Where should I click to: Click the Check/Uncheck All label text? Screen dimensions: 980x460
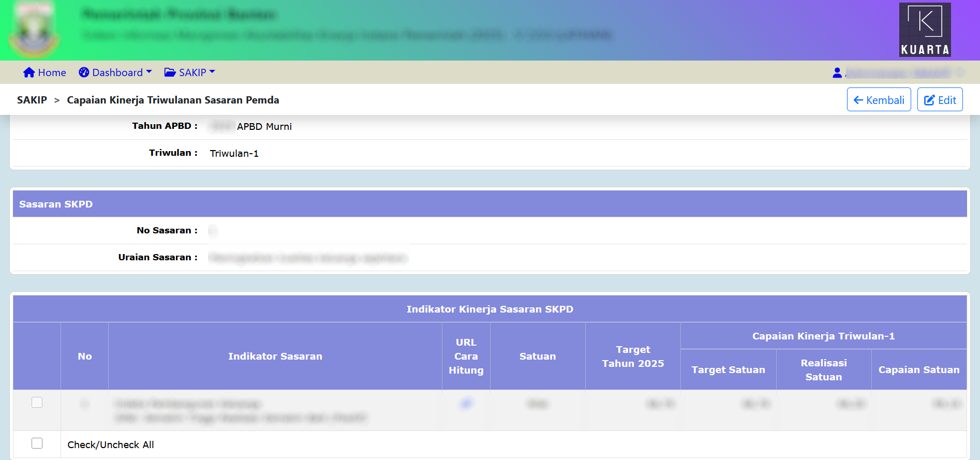111,444
